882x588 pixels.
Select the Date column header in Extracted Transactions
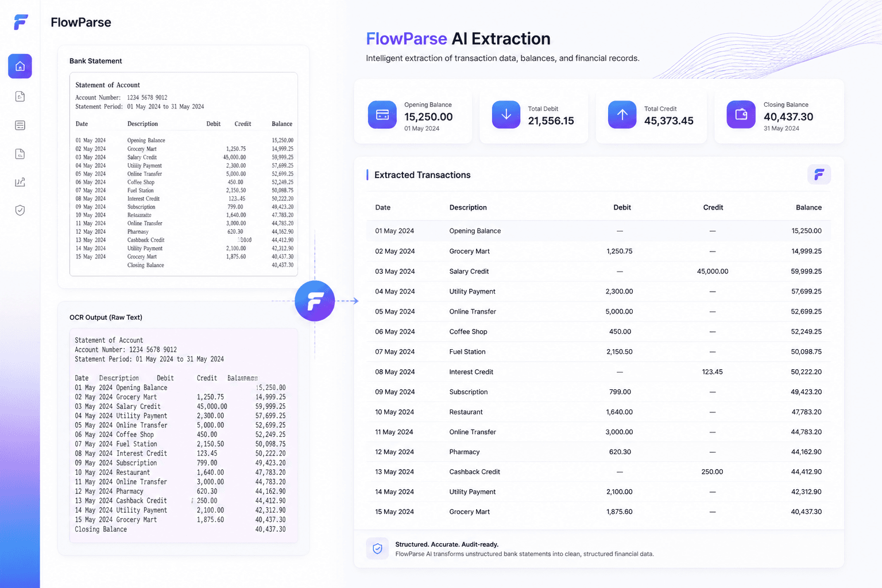(x=383, y=207)
